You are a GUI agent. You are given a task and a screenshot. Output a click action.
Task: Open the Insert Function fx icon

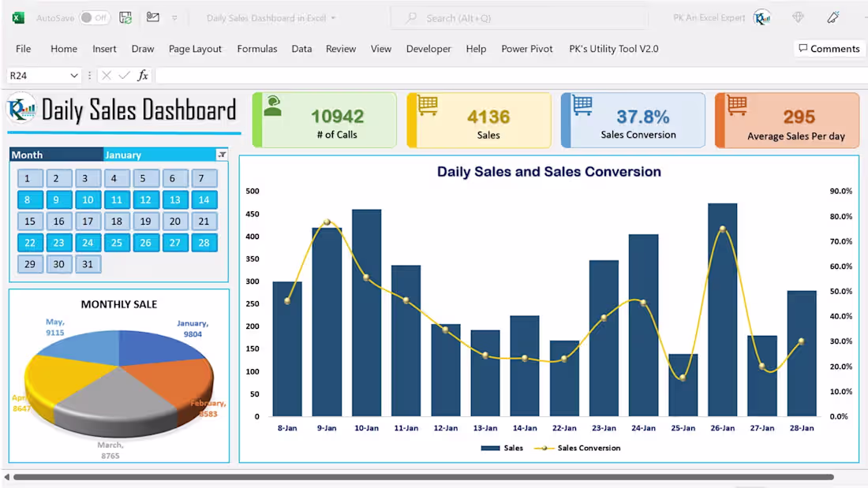point(142,75)
